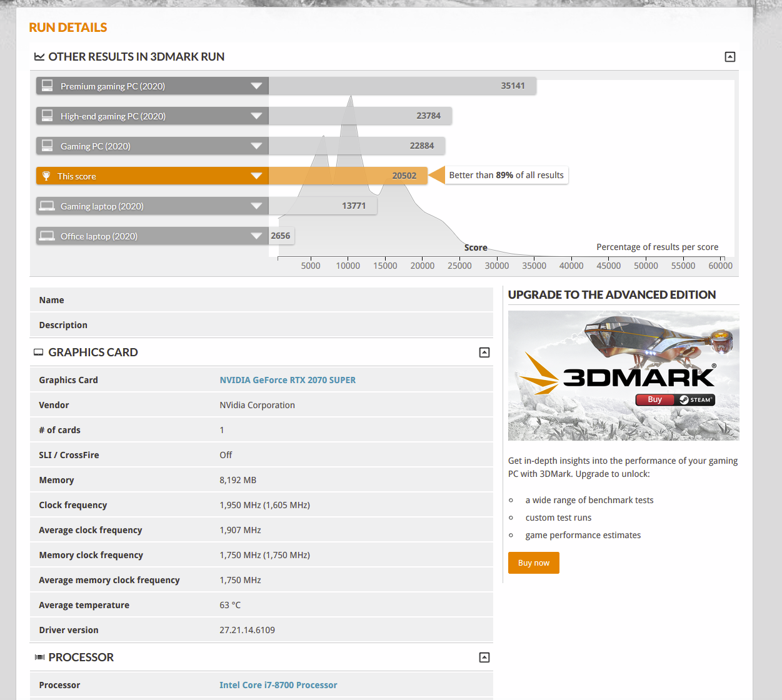
Task: Click the 'custom test runs' bullet
Action: click(x=558, y=517)
